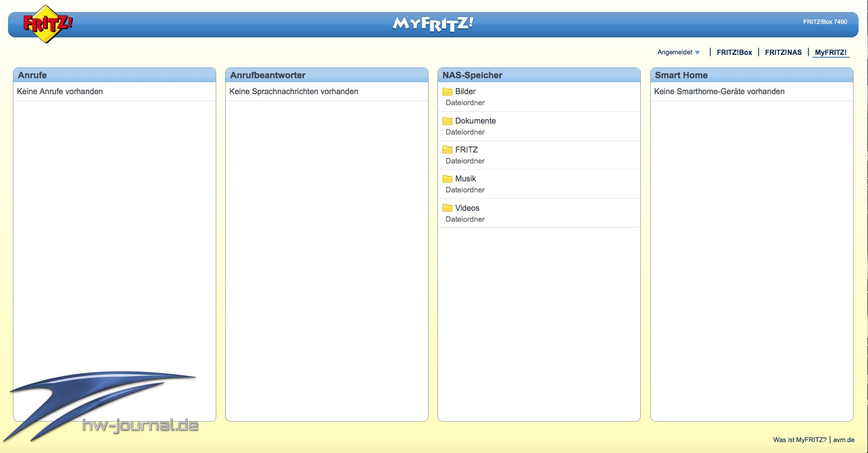This screenshot has width=868, height=453.
Task: Click 'Dateiordner' label under Bilder
Action: (465, 103)
